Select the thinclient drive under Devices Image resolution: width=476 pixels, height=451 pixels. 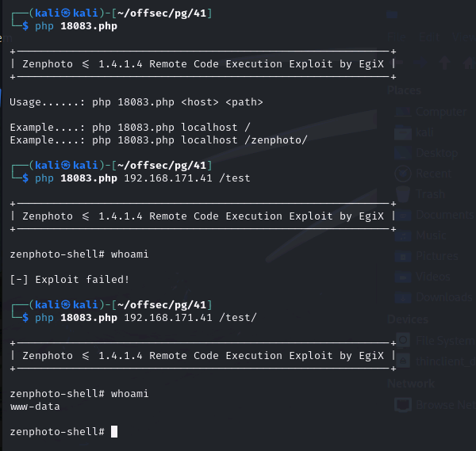click(x=435, y=361)
